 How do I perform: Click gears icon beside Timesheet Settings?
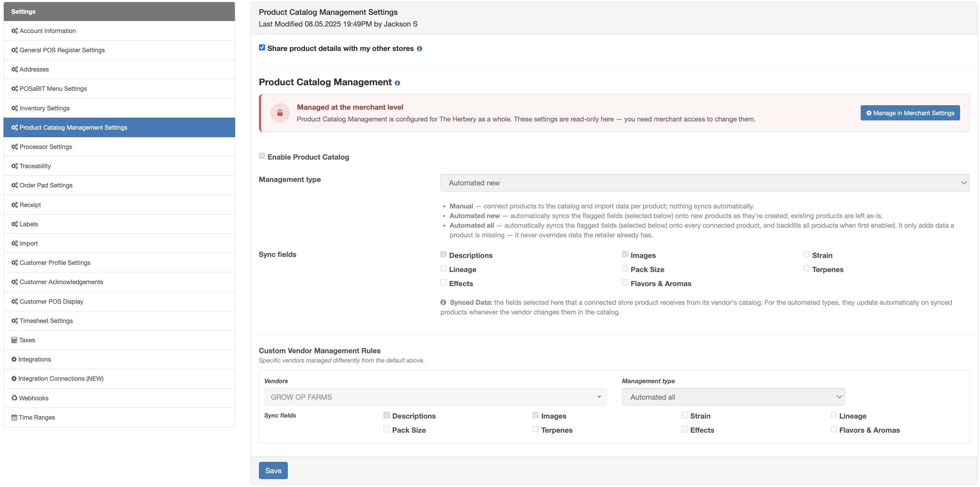14,321
